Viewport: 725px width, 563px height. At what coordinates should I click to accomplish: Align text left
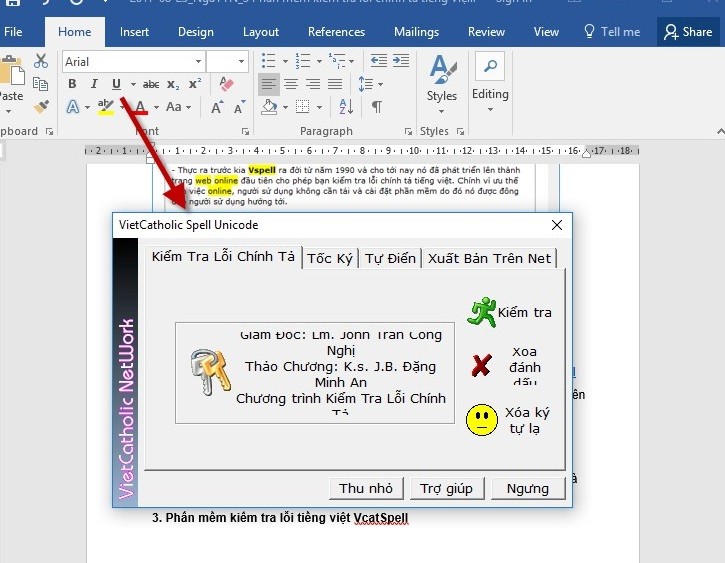[x=269, y=84]
